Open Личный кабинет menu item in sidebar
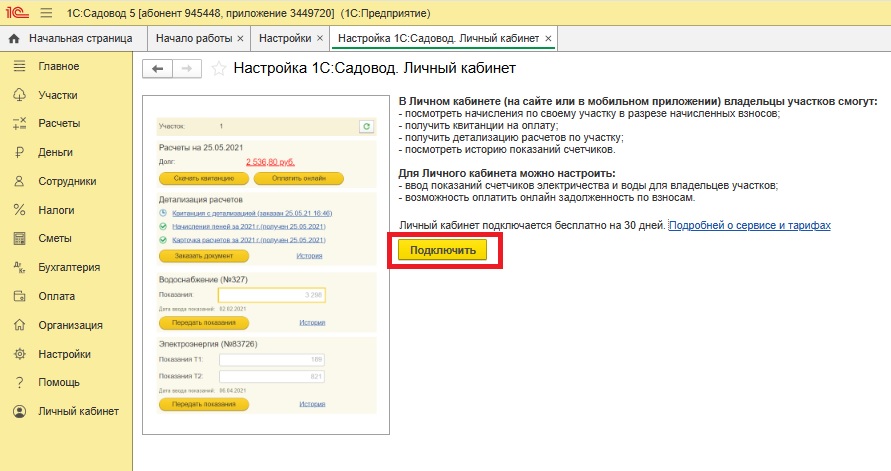Viewport: 891px width, 471px height. [x=78, y=411]
